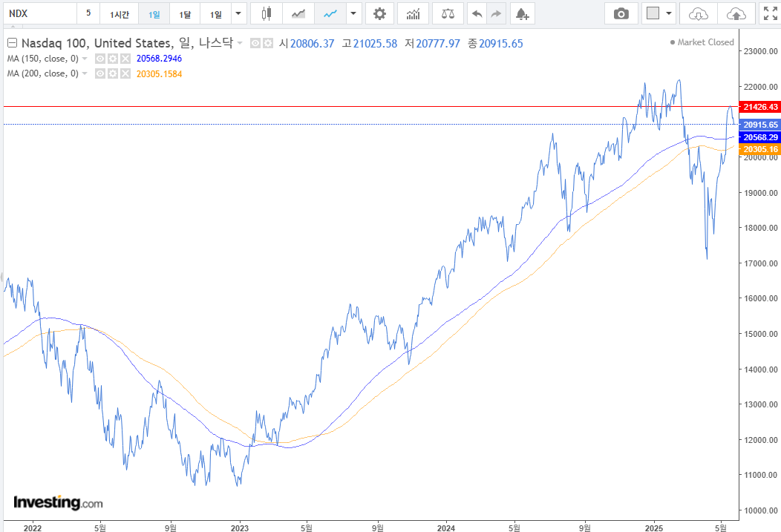This screenshot has height=532, width=781.
Task: Click the red 21426.43 price label
Action: [760, 107]
